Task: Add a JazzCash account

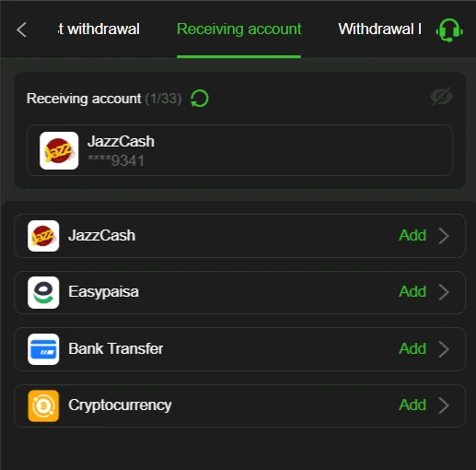Action: pos(412,236)
